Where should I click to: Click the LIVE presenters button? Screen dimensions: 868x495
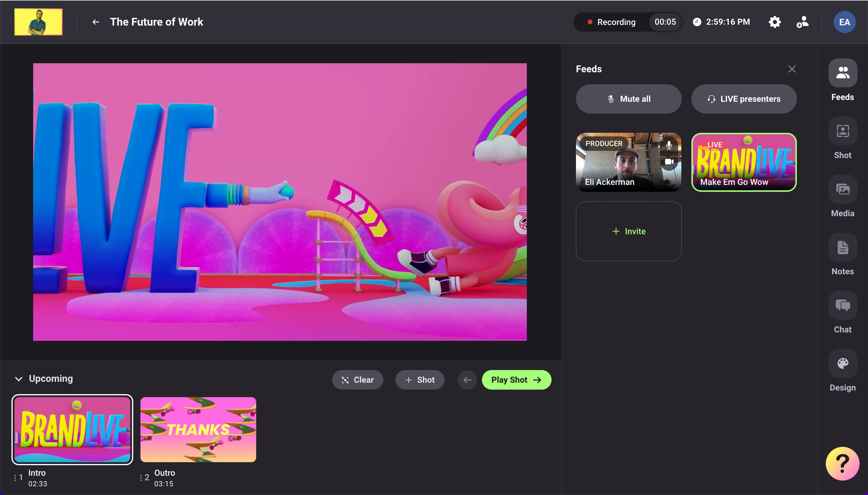(x=744, y=99)
